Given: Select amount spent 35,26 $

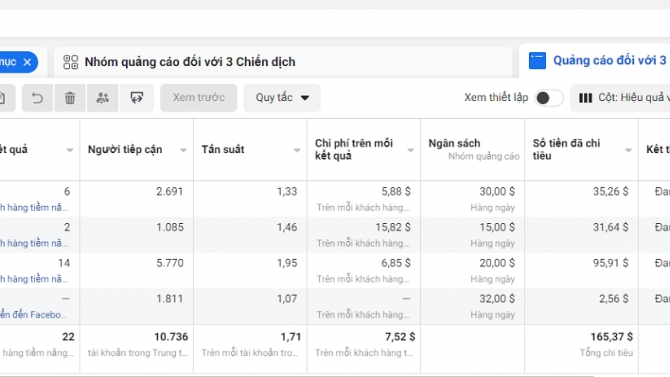Looking at the screenshot, I should coord(610,191).
